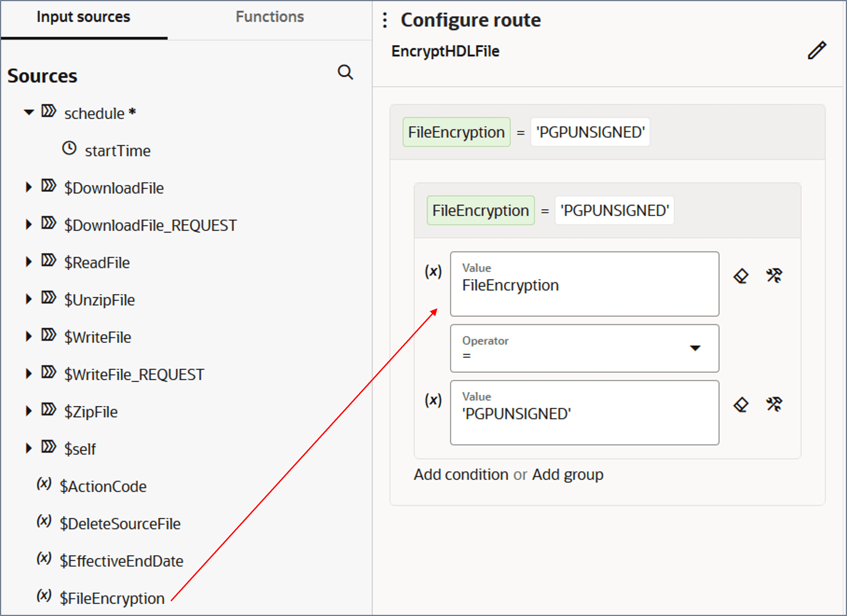
Task: Open the Operator dropdown
Action: (x=694, y=348)
